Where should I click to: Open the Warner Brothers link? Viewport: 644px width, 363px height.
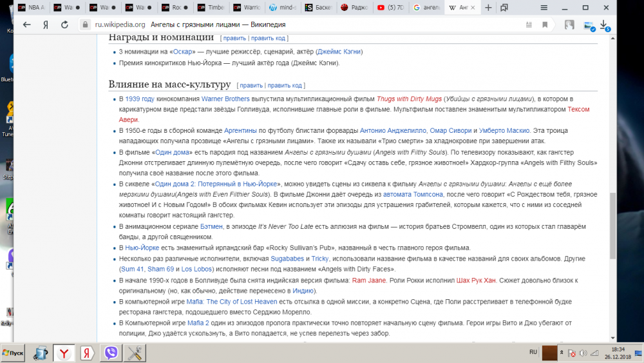pos(225,99)
